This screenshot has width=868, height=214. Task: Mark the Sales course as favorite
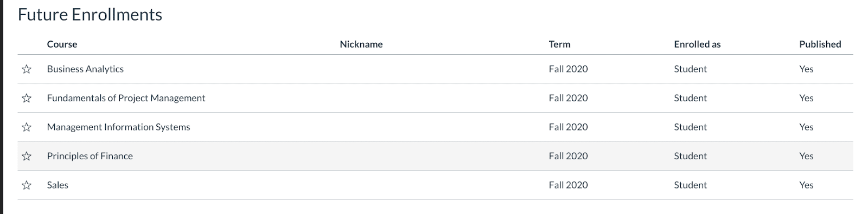point(27,185)
